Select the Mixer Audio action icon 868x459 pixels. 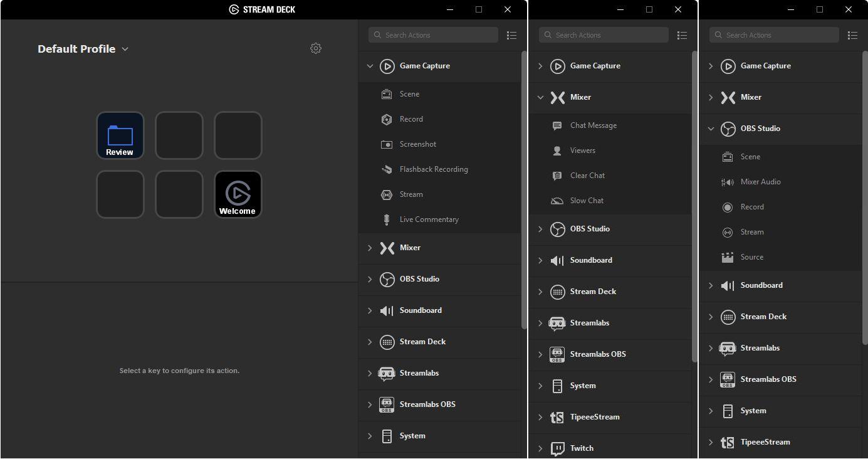click(728, 182)
